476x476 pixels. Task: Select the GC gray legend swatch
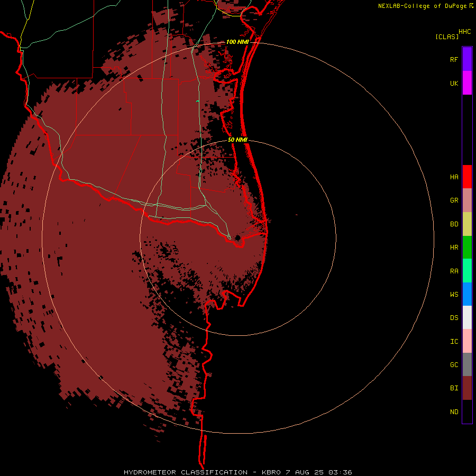[x=467, y=364]
